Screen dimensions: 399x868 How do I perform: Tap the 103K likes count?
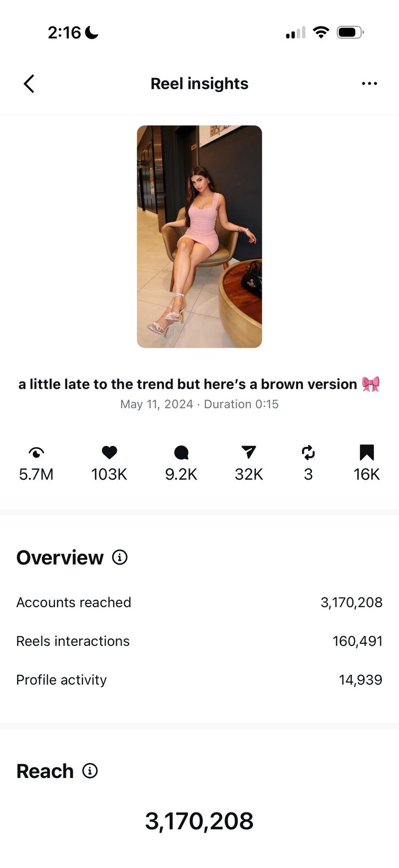pos(109,475)
